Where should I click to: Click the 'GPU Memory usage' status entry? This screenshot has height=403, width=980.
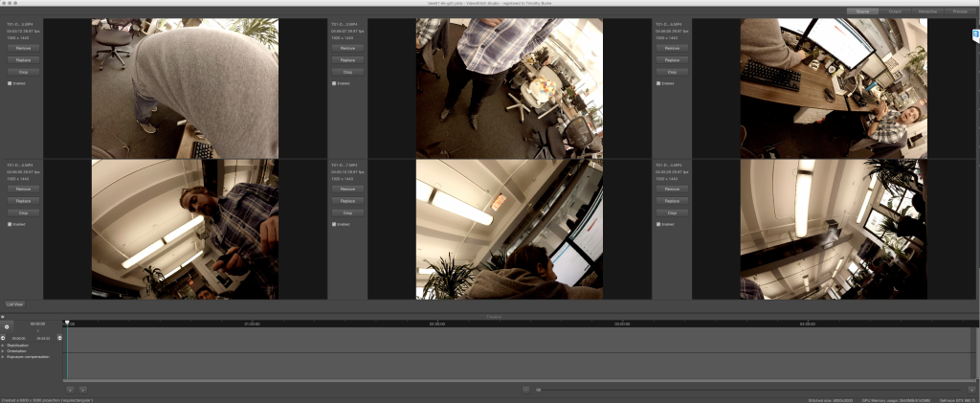tap(897, 400)
